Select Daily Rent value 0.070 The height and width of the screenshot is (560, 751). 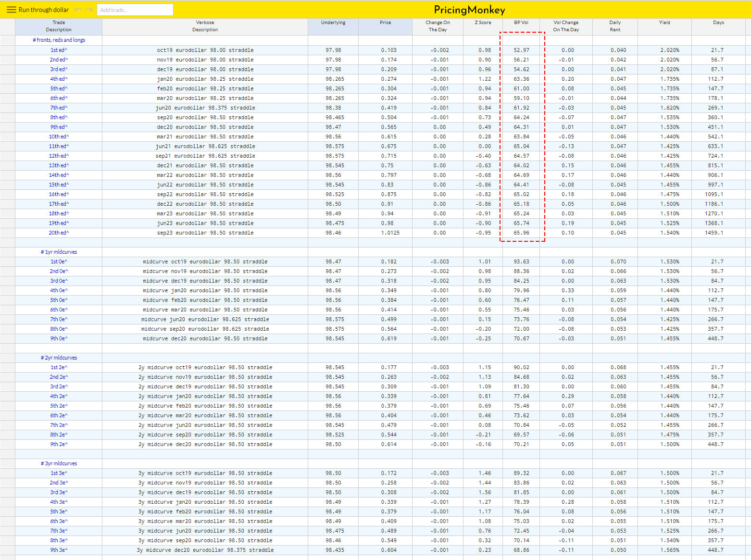(x=615, y=261)
